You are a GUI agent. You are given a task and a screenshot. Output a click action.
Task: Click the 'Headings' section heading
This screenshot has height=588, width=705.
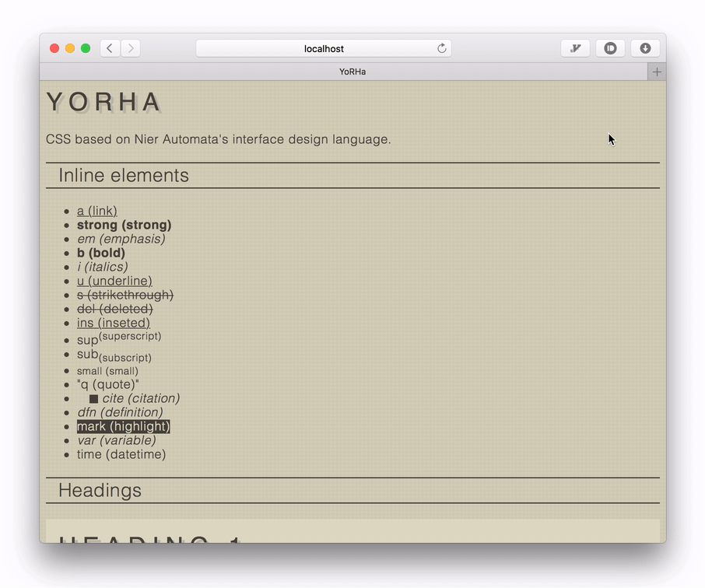click(x=100, y=490)
